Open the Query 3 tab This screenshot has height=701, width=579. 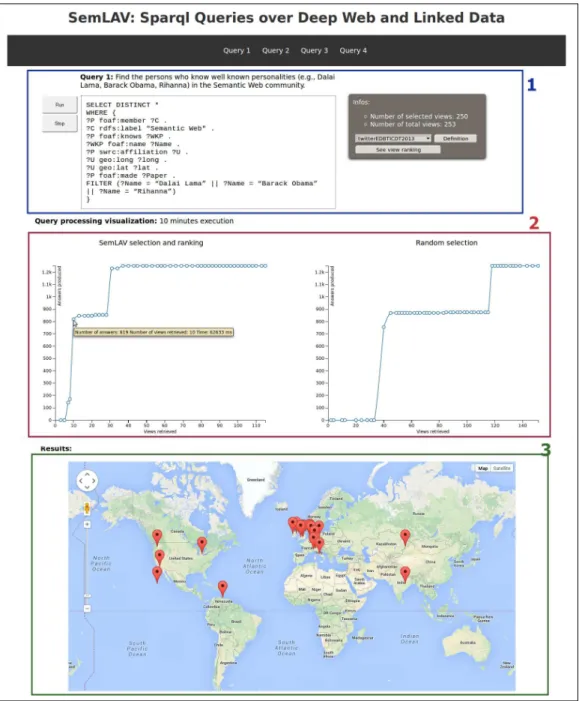[x=314, y=51]
